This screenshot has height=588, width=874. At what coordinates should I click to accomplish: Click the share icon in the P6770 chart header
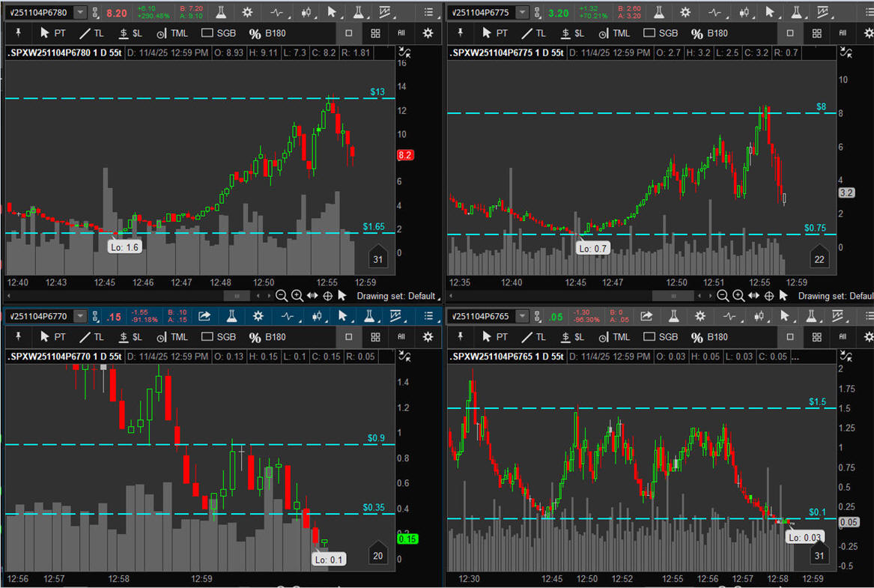tap(204, 316)
